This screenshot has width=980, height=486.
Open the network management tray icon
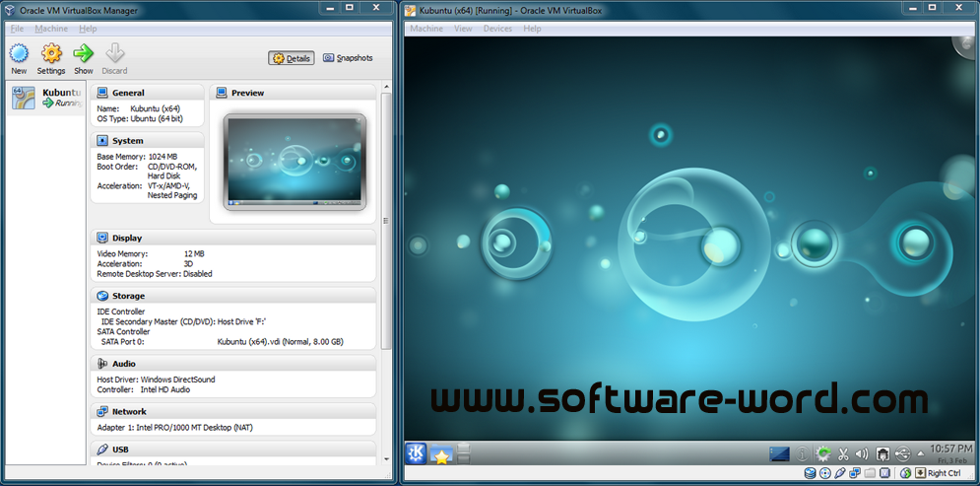pos(882,454)
